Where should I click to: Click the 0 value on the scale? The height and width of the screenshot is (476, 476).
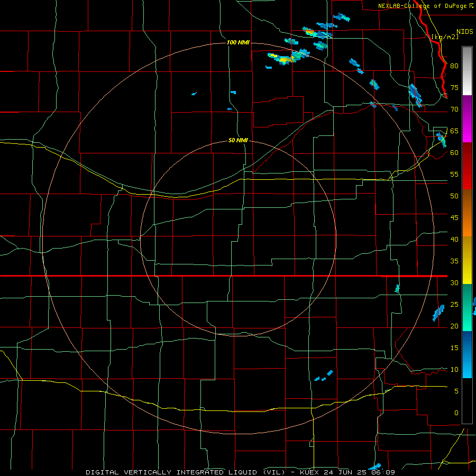tap(456, 413)
